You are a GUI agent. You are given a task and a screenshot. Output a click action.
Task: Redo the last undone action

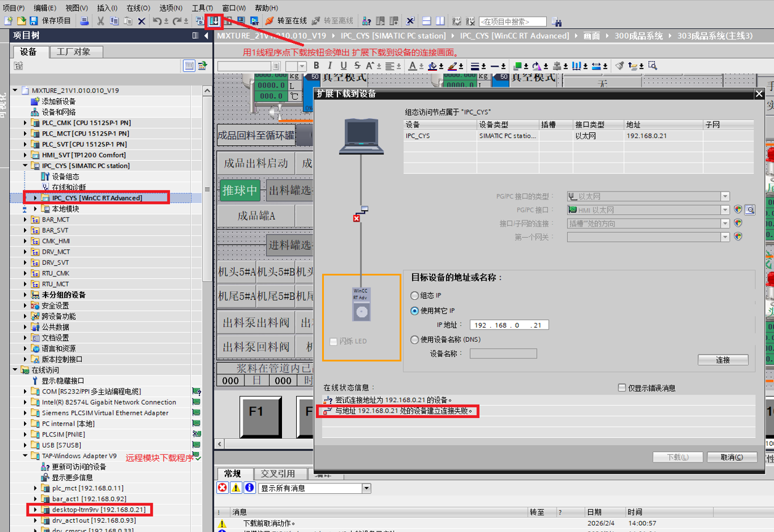click(x=177, y=21)
